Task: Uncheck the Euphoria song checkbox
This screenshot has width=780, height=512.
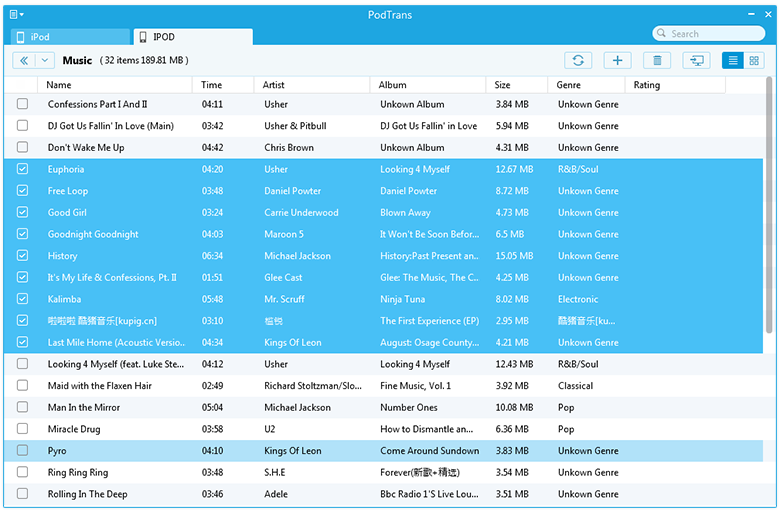Action: click(x=22, y=169)
